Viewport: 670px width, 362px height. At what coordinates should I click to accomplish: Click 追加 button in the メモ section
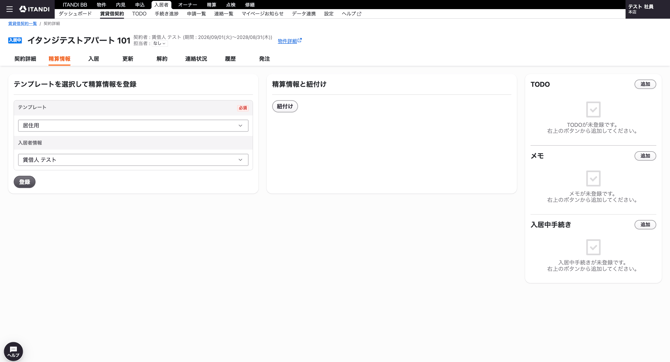(x=645, y=156)
